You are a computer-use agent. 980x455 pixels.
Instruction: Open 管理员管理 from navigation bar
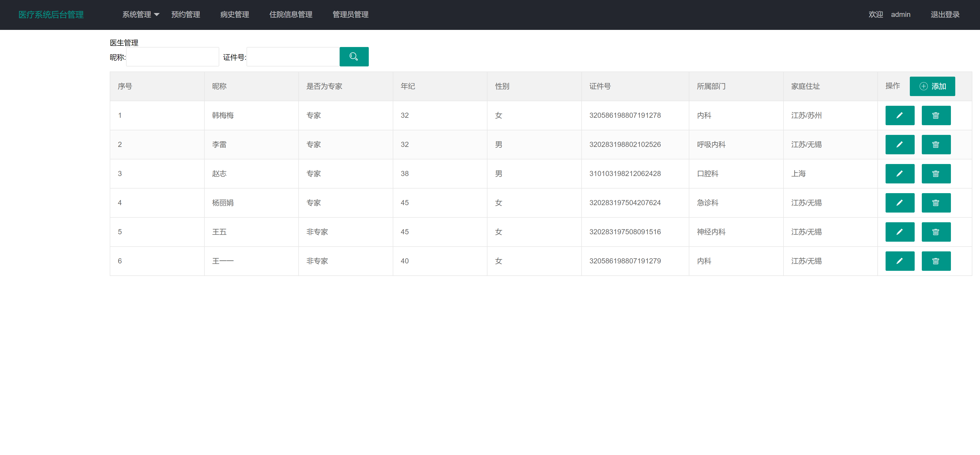pyautogui.click(x=350, y=15)
